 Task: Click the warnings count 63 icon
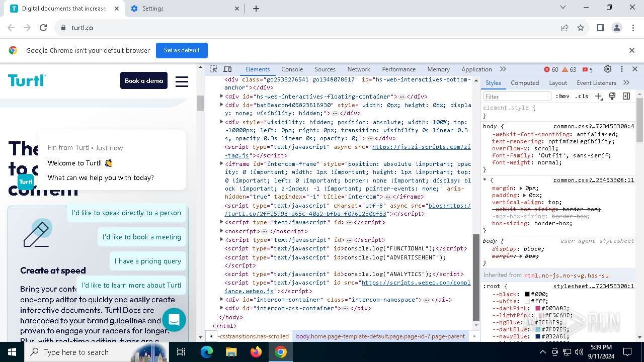569,69
